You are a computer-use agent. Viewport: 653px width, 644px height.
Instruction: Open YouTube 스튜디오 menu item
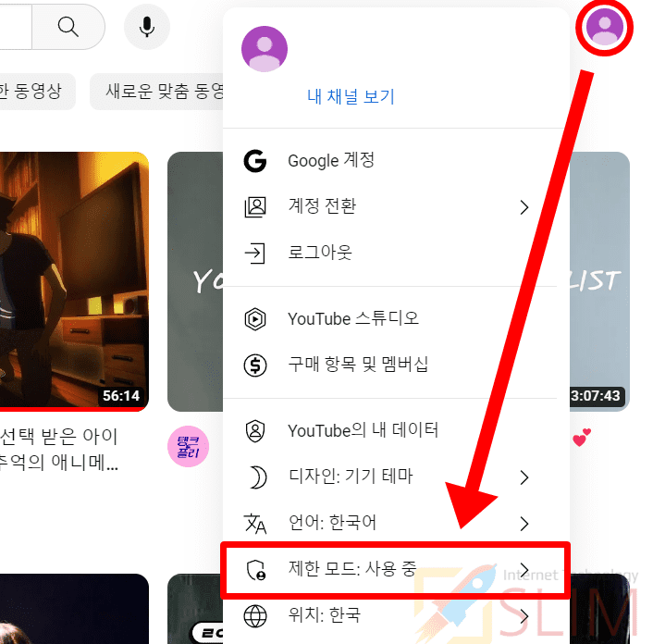click(396, 319)
